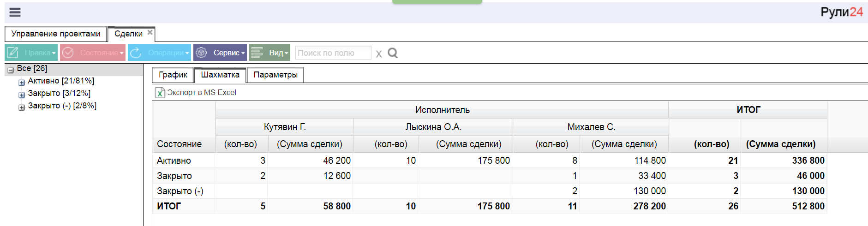Screen dimensions: 868x226
Task: Open the hamburger main menu
Action: (15, 12)
